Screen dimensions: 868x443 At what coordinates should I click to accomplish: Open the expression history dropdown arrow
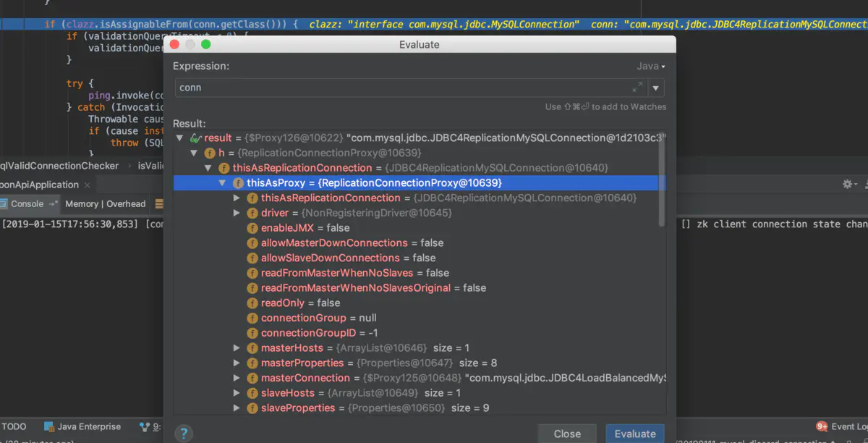655,88
